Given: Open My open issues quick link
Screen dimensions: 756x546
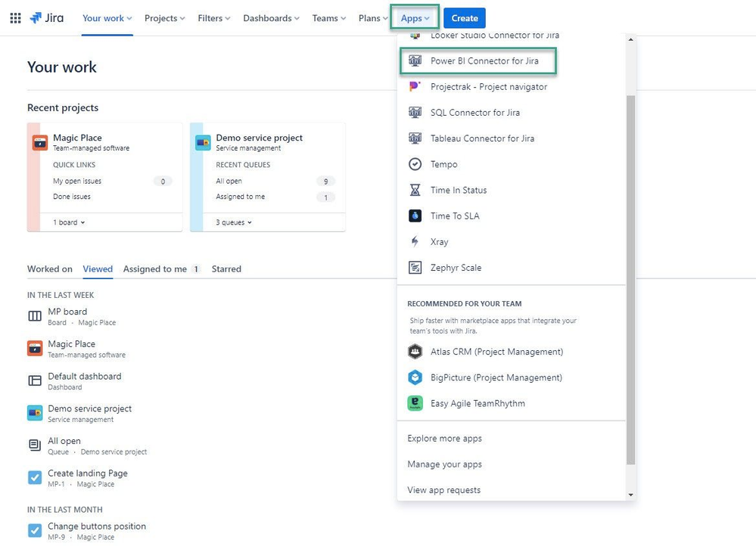Looking at the screenshot, I should [77, 181].
